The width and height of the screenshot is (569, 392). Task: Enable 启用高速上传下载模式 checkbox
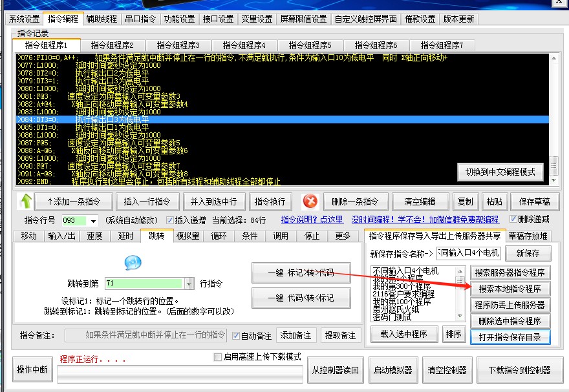218,357
